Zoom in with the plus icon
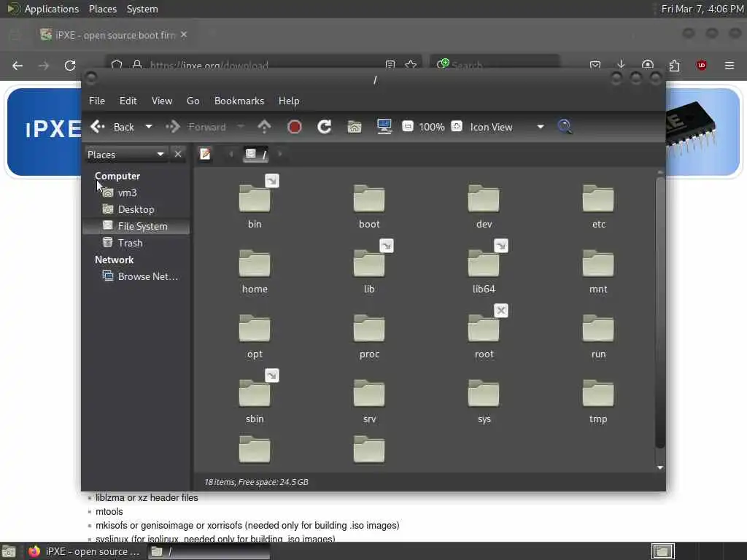Screen dimensions: 747x560 457,126
